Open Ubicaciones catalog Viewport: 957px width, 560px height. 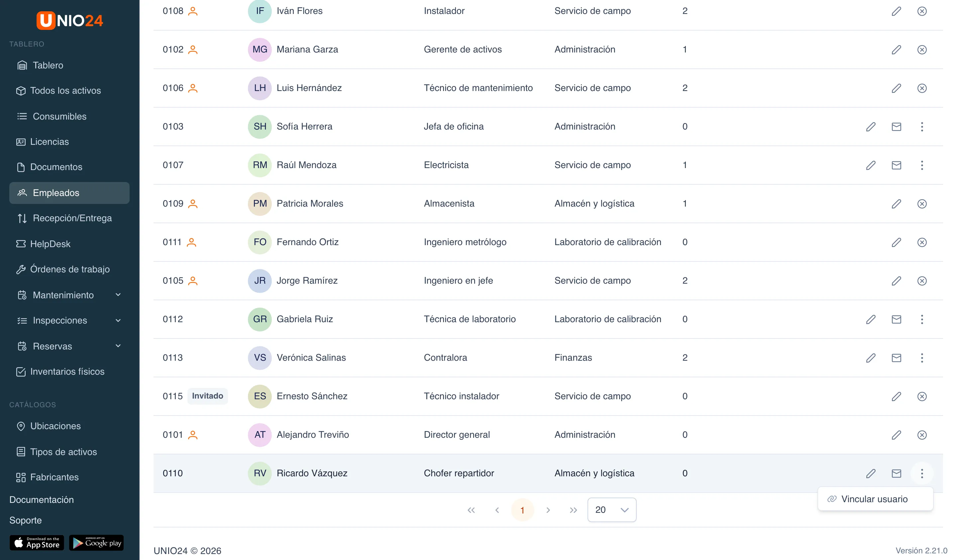69,426
